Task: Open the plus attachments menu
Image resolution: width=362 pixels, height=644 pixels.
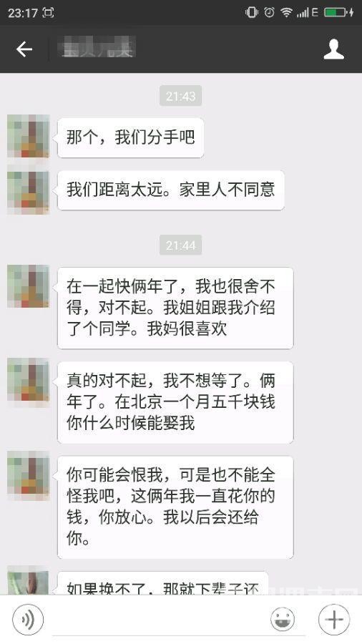Action: [334, 619]
